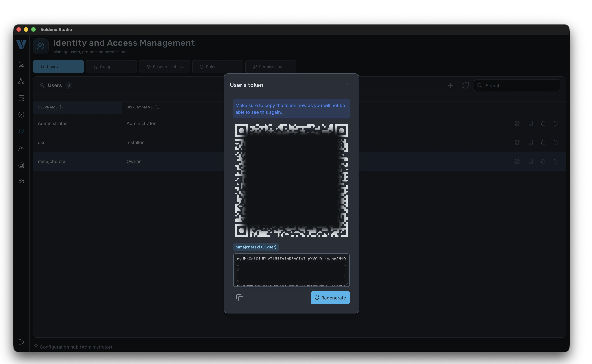The height and width of the screenshot is (364, 592).
Task: Open the calendar schedule sidebar icon
Action: pyautogui.click(x=21, y=98)
